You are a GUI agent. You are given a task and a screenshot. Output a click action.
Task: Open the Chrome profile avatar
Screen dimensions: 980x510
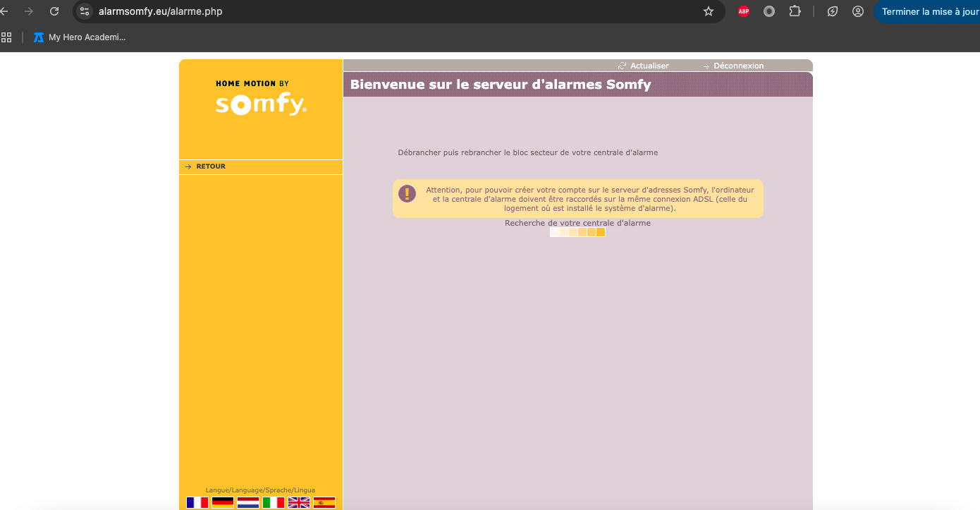pos(858,11)
